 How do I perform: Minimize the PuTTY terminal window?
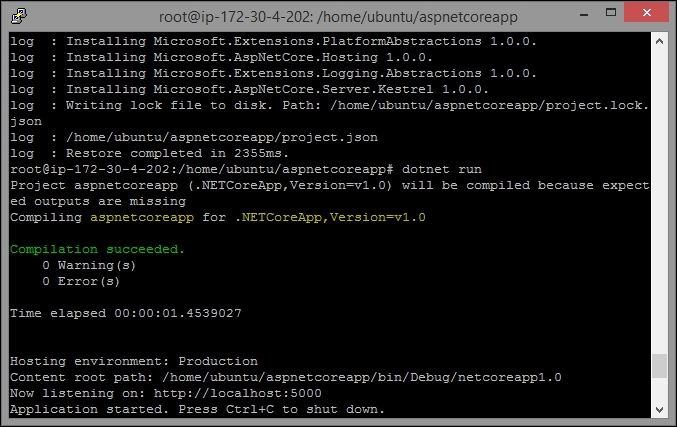[584, 13]
